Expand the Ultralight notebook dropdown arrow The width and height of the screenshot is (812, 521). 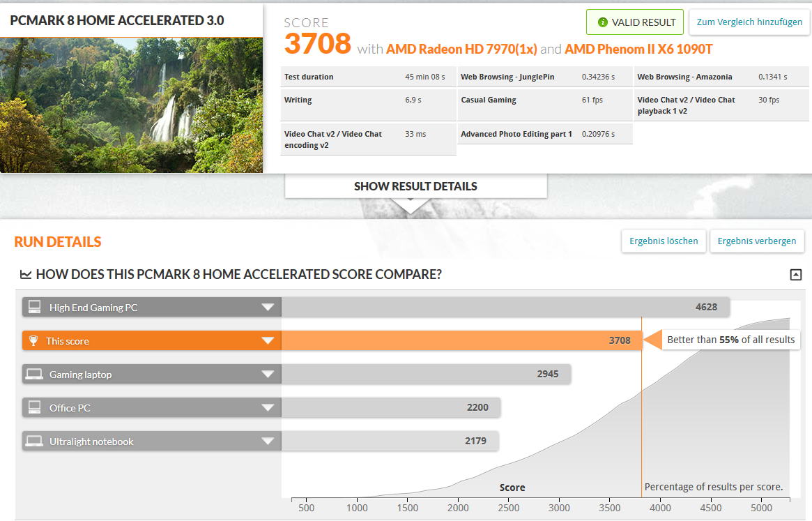(268, 441)
